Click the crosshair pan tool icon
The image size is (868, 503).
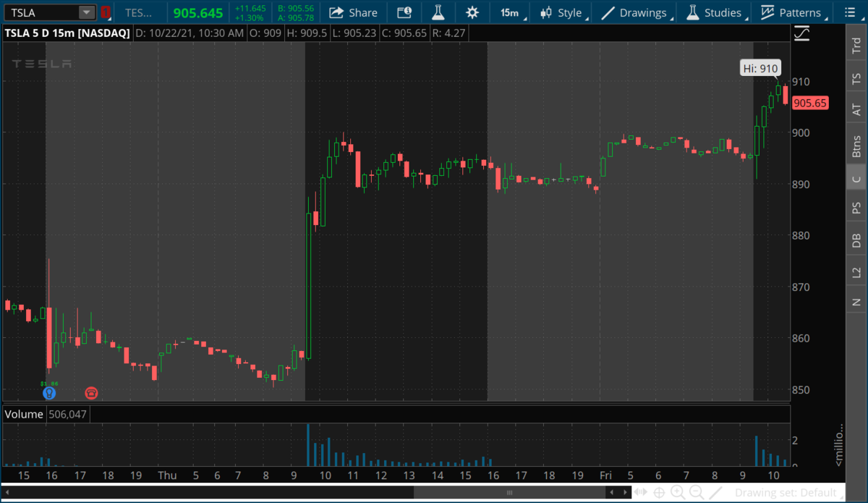pyautogui.click(x=659, y=493)
